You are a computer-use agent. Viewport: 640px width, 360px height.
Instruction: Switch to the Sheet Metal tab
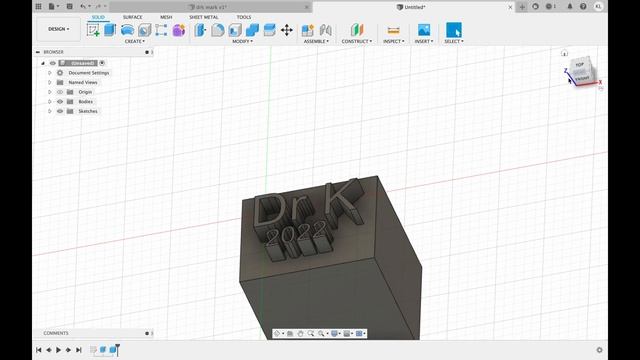(204, 17)
